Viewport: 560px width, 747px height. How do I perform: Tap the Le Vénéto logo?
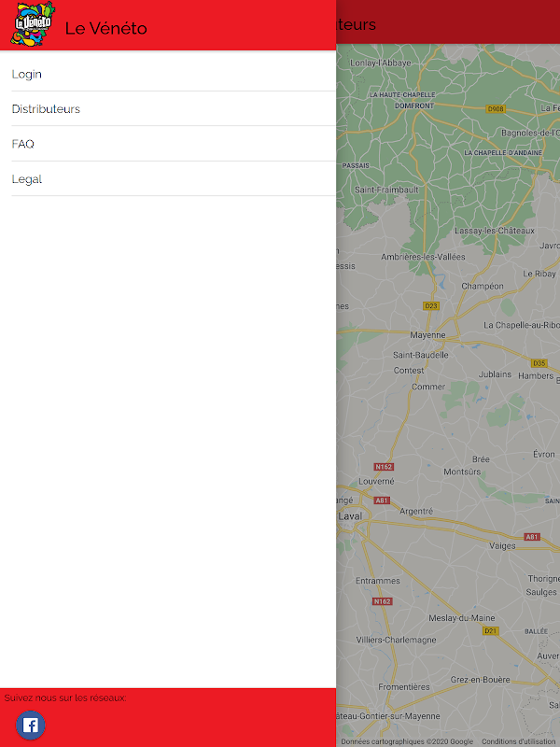click(33, 24)
